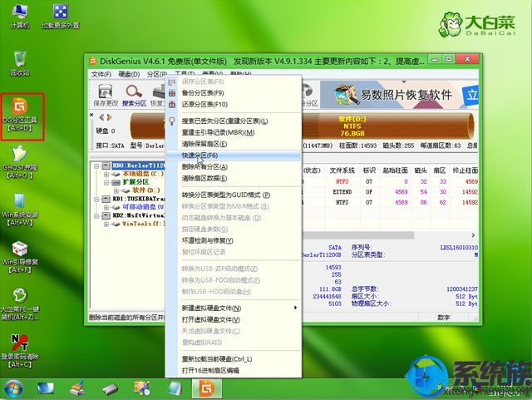
Task: Choose 重建主引导记录(MBR) menu entry
Action: [x=234, y=133]
